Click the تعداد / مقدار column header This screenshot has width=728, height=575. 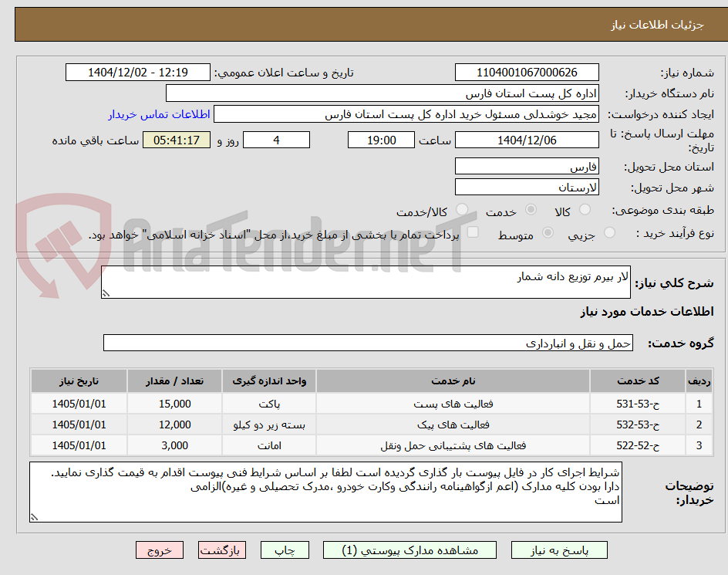(x=174, y=381)
